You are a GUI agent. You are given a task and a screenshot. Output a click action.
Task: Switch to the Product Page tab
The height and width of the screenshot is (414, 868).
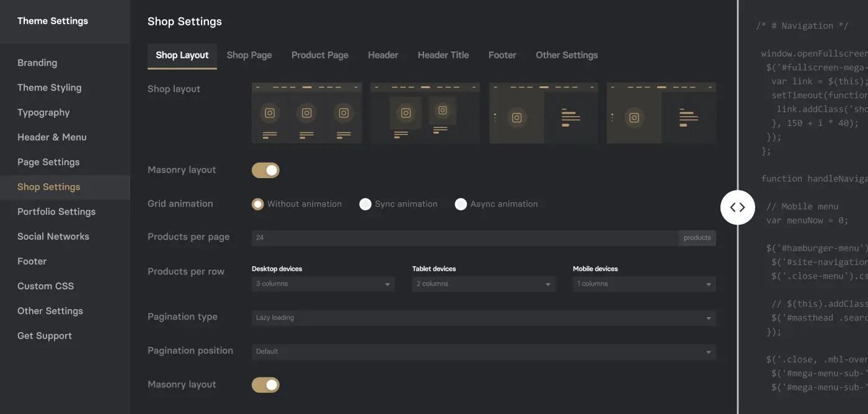pyautogui.click(x=320, y=55)
